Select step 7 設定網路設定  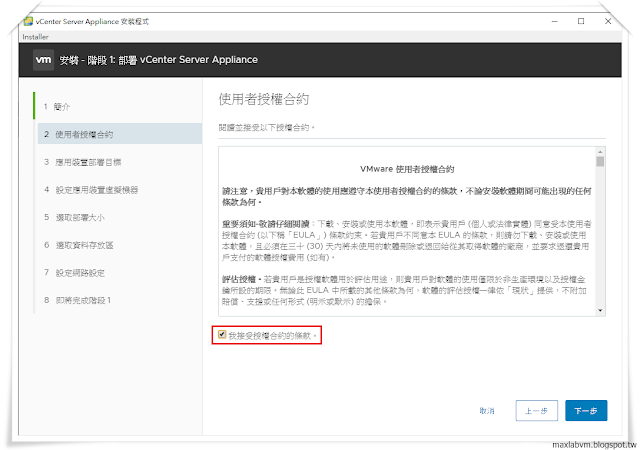coord(74,273)
